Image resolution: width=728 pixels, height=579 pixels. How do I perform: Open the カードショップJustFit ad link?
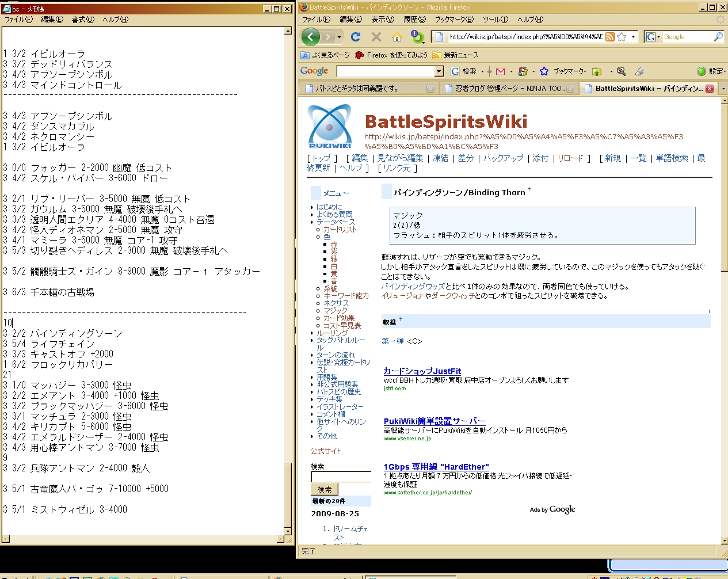coord(422,371)
